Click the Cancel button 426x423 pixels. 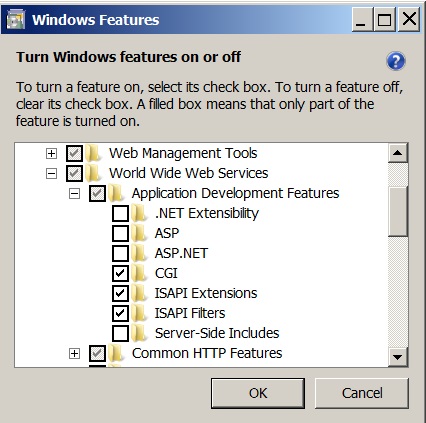coord(362,393)
